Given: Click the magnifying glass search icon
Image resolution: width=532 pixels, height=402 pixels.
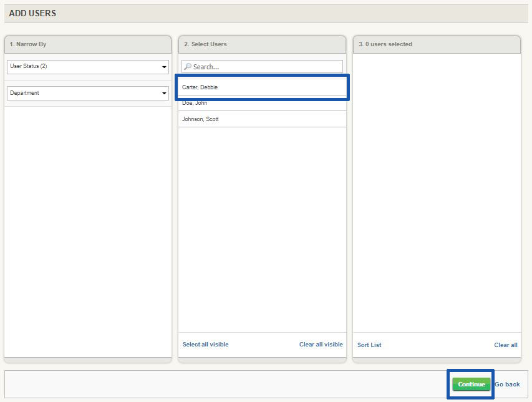Looking at the screenshot, I should (x=188, y=66).
